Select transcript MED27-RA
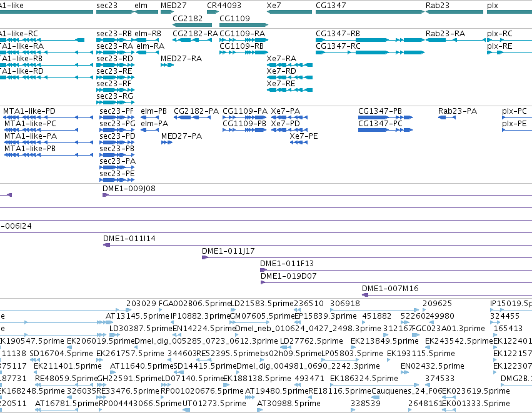Viewport: 532px width, 413px height. tap(181, 58)
